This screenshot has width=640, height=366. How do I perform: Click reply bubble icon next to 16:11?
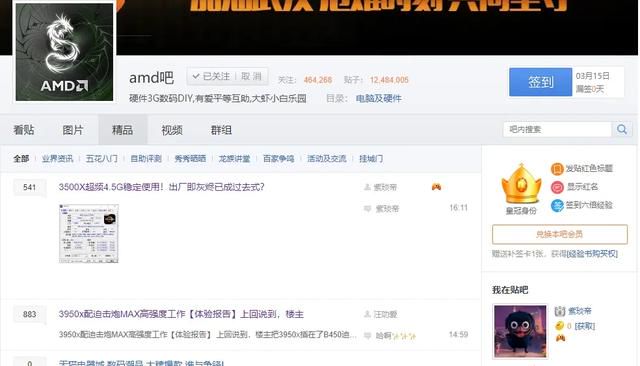(x=367, y=209)
